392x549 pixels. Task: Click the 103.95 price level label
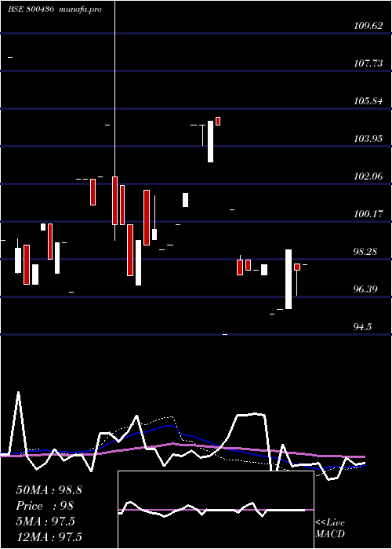368,139
